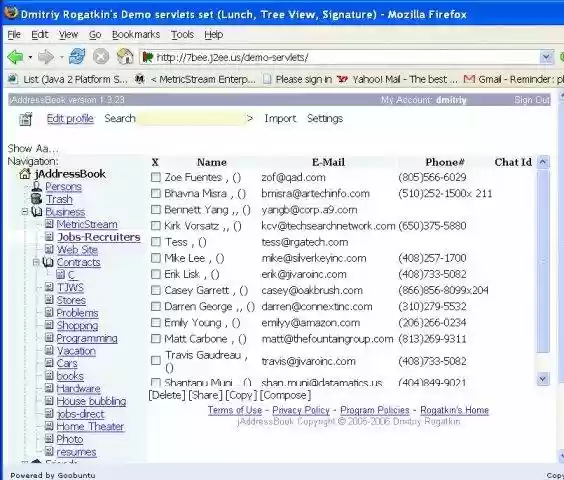This screenshot has width=564, height=480.
Task: Open the Bookmarks menu
Action: (x=136, y=35)
